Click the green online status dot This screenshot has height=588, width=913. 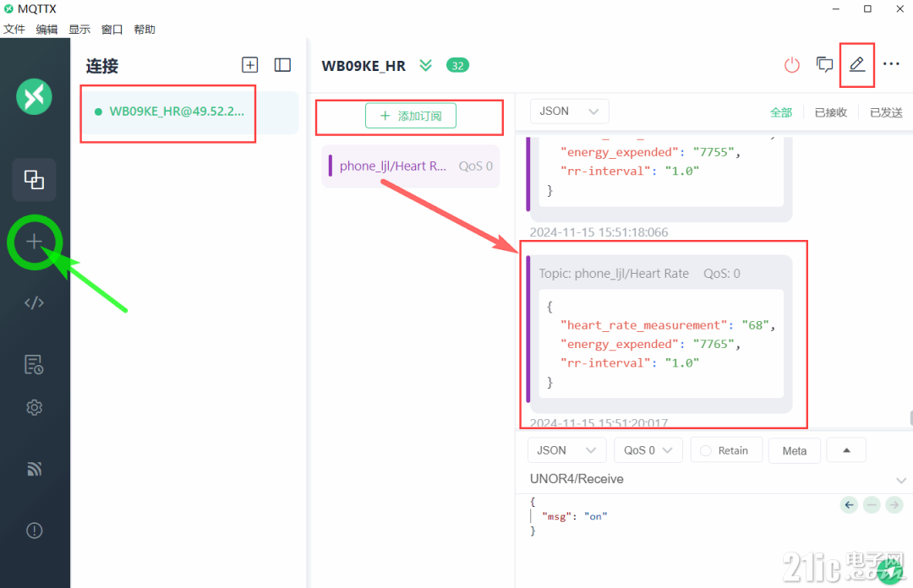tap(98, 112)
